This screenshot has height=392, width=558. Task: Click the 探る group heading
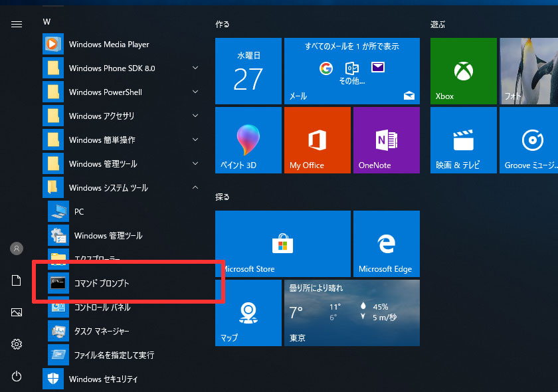pos(223,197)
